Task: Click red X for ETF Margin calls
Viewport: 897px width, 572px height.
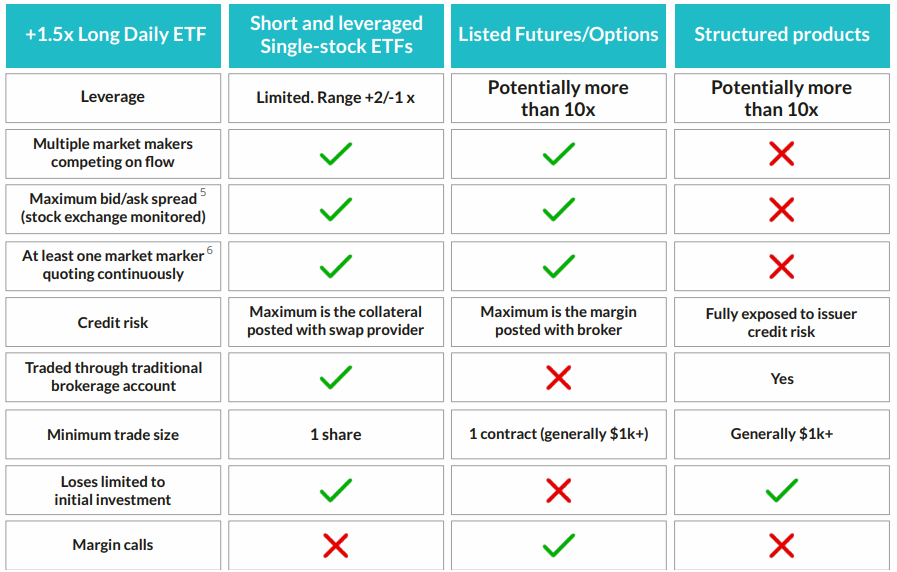Action: point(336,546)
